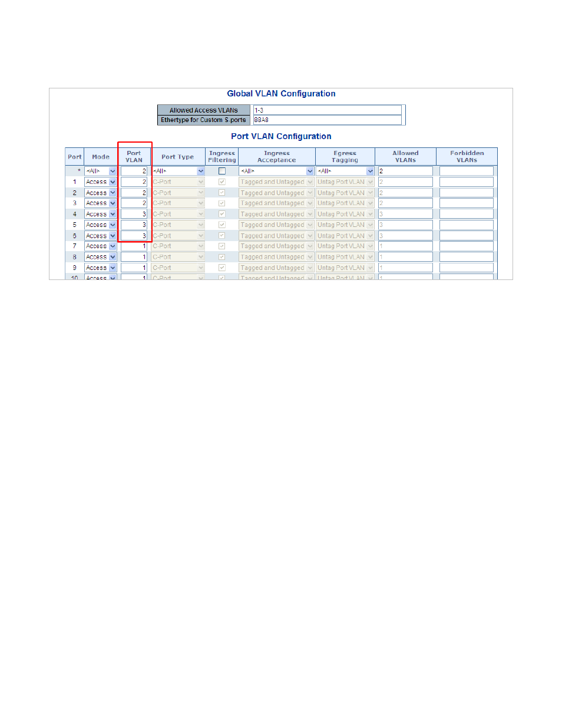
Task: Toggle Ingress Filtering checkbox for port 7
Action: point(222,246)
